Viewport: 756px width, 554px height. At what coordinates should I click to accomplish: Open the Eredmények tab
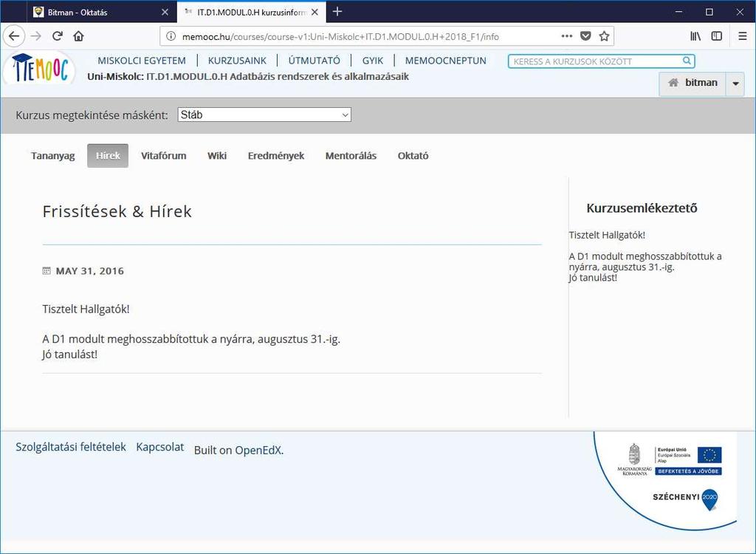pyautogui.click(x=276, y=156)
